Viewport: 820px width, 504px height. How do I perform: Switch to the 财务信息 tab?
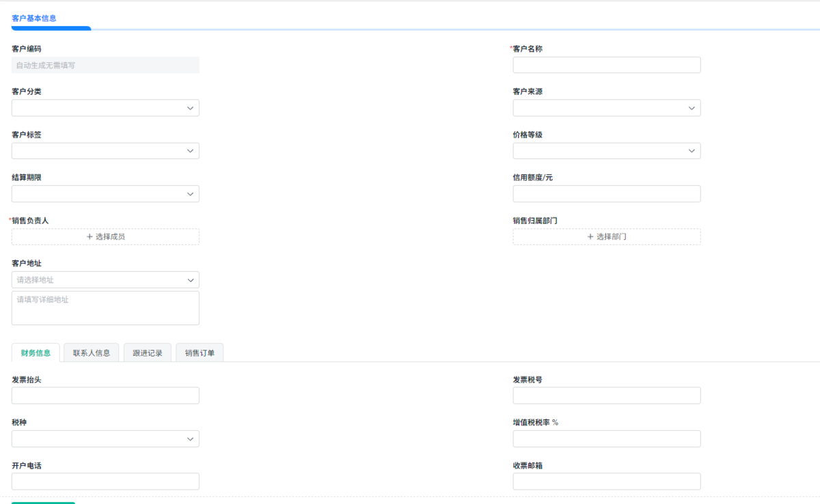pyautogui.click(x=36, y=352)
